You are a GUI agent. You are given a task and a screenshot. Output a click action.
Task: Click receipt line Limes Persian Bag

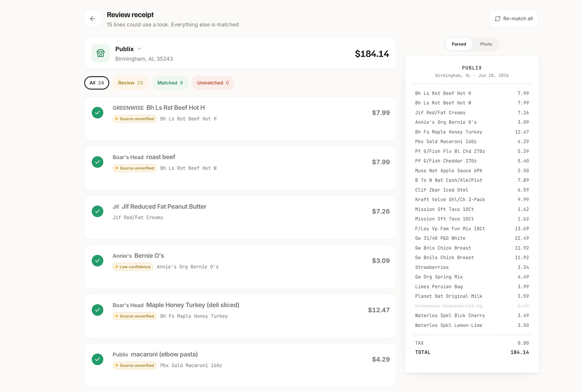point(472,287)
